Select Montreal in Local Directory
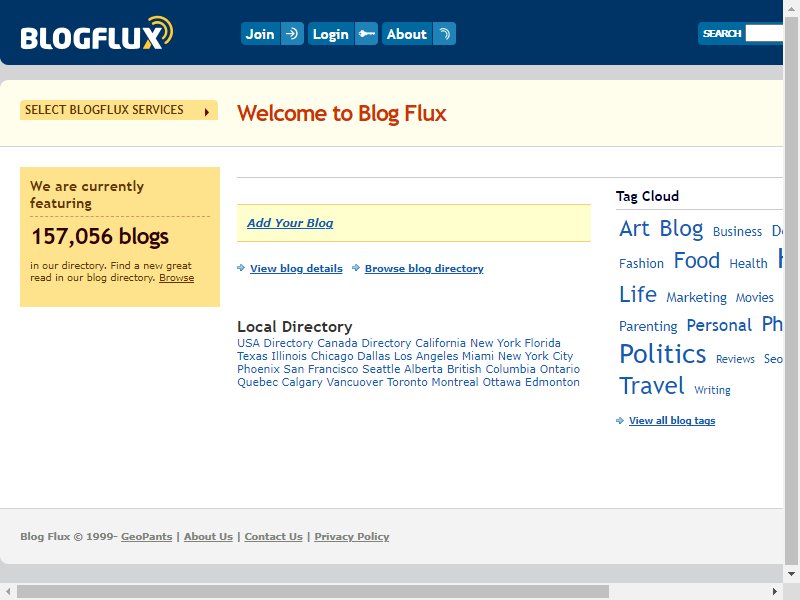 [x=455, y=382]
